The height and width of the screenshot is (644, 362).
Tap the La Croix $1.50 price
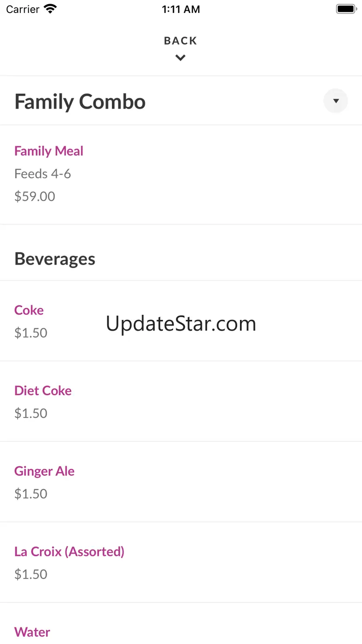(x=31, y=574)
